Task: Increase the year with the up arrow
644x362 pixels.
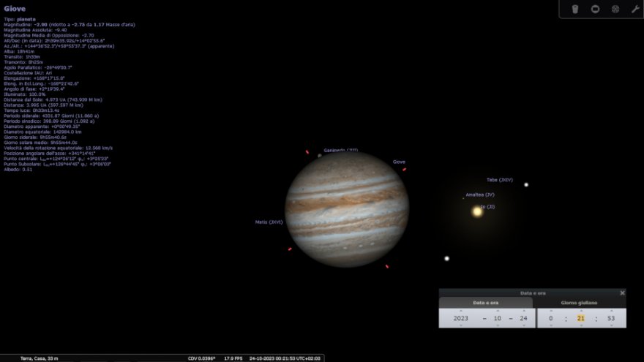Action: pos(460,311)
